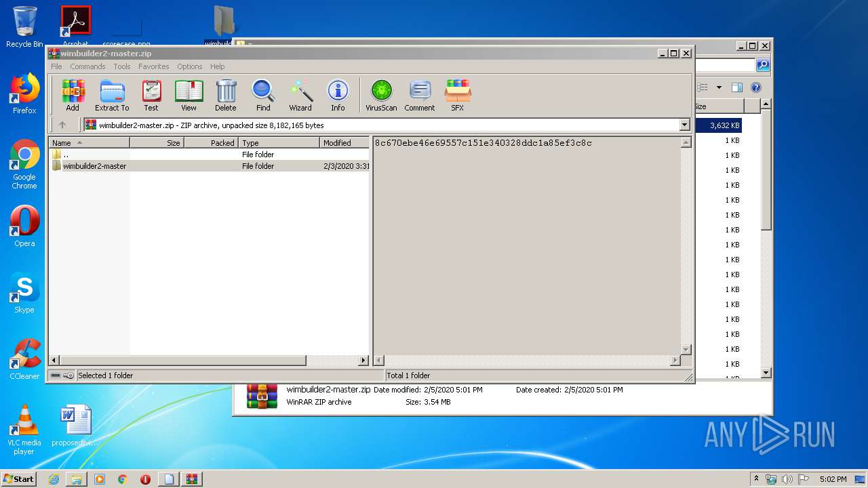Open the Favorites menu
This screenshot has width=868, height=488.
coord(154,66)
